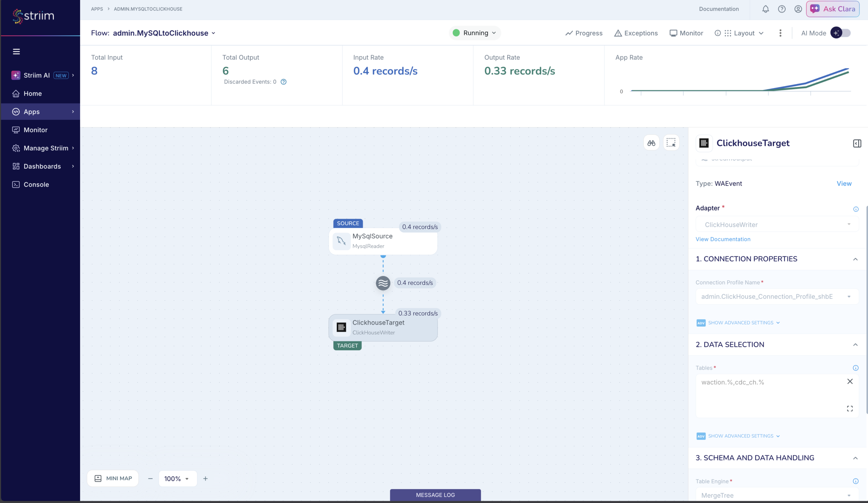Click the Table Engine info icon
Screen dimensions: 868x503
pos(855,481)
